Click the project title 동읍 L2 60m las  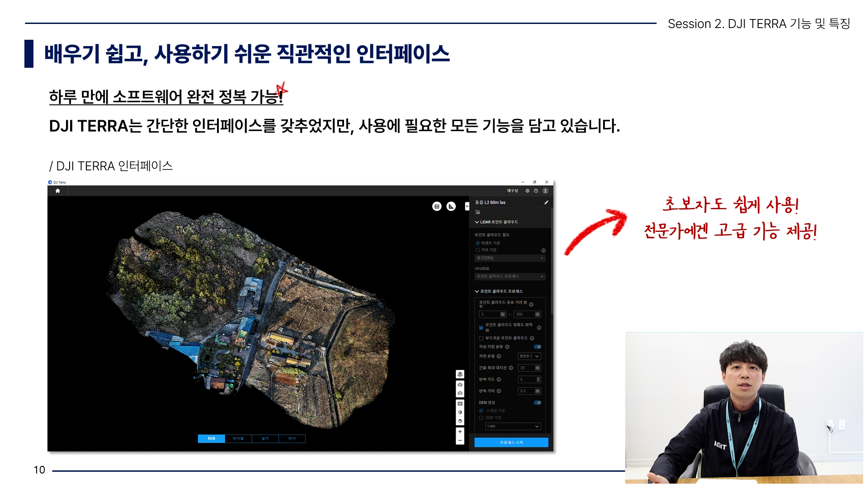point(490,202)
